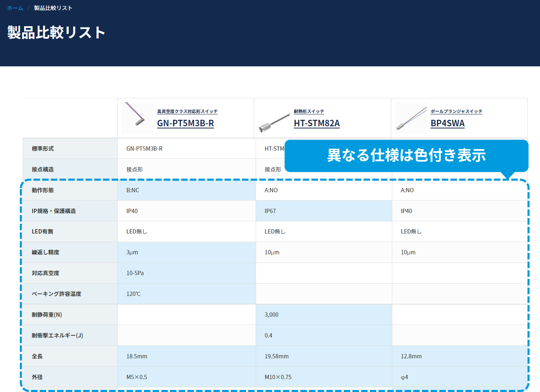
Task: Click the GN-PT5M3B-R switch thumbnail image
Action: (137, 118)
